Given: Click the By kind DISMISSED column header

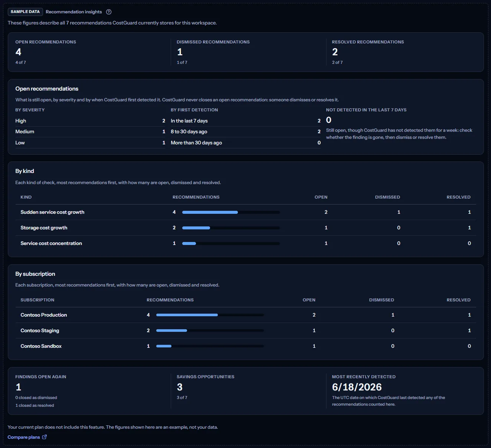Looking at the screenshot, I should click(387, 197).
